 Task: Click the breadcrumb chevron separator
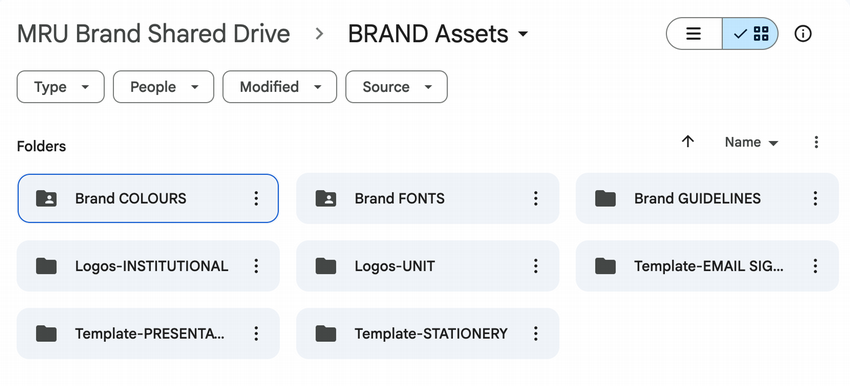point(319,34)
